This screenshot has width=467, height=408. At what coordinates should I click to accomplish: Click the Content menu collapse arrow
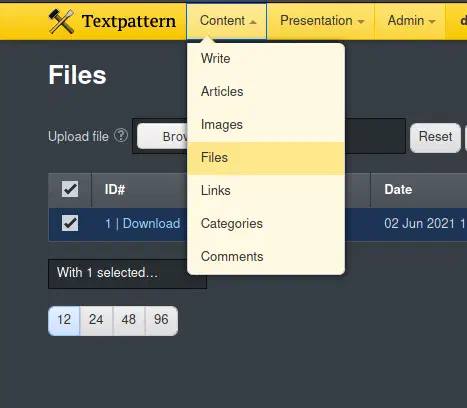(x=253, y=22)
